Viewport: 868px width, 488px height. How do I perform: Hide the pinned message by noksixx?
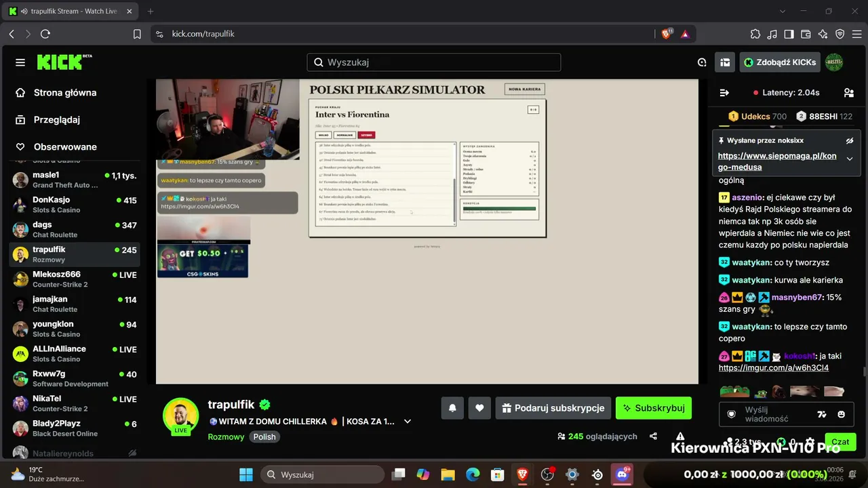tap(849, 140)
